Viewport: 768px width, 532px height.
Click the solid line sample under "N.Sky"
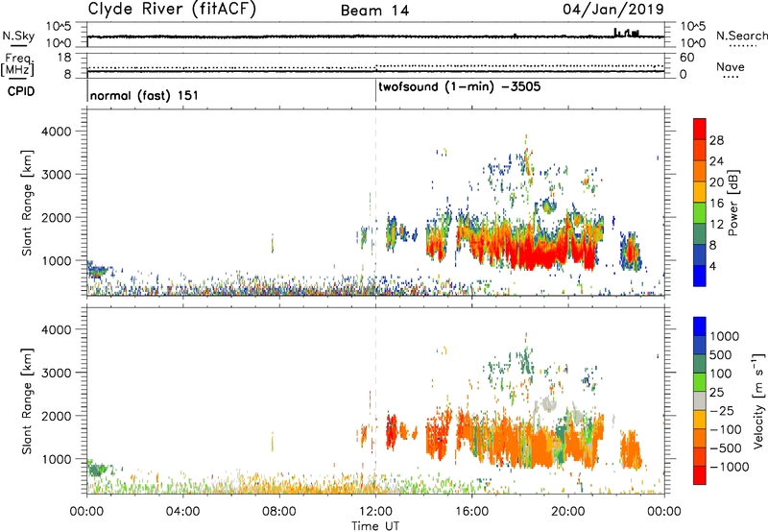tap(18, 46)
